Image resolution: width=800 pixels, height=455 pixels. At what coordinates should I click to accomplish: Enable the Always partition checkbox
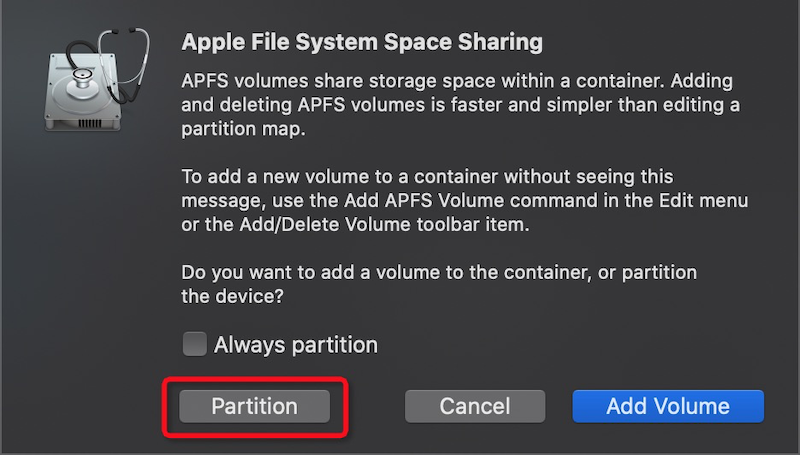(194, 345)
